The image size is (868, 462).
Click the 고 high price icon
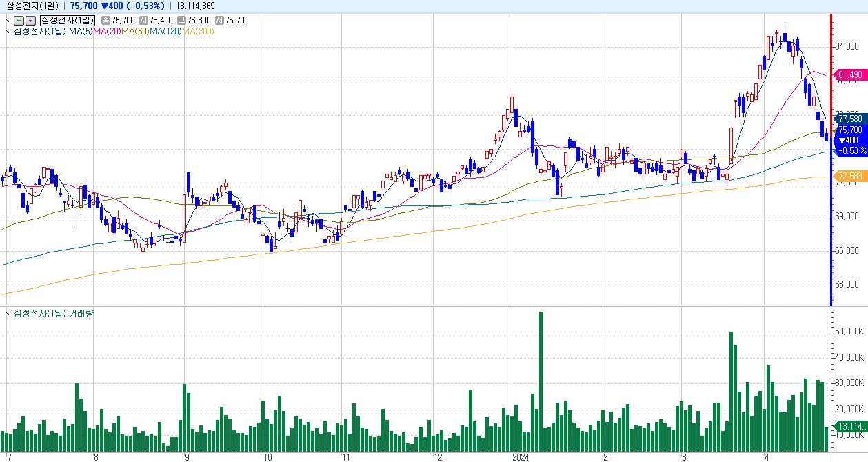(x=181, y=20)
